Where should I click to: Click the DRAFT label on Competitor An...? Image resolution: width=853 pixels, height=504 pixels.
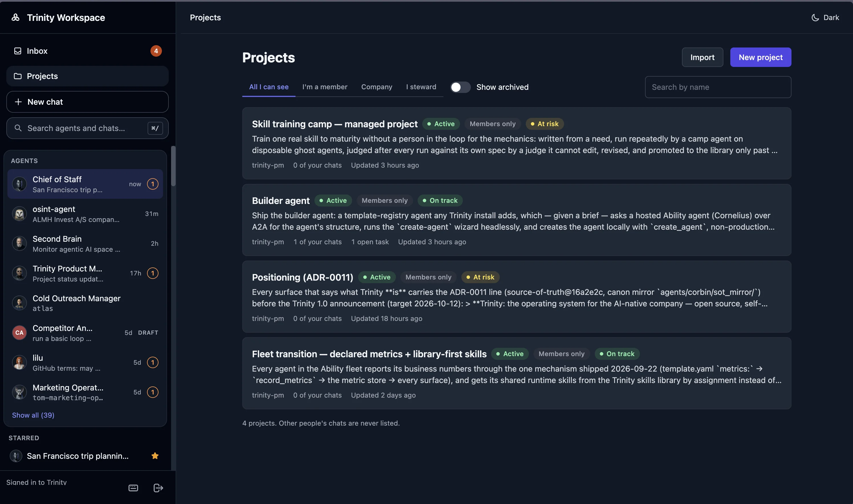[148, 333]
